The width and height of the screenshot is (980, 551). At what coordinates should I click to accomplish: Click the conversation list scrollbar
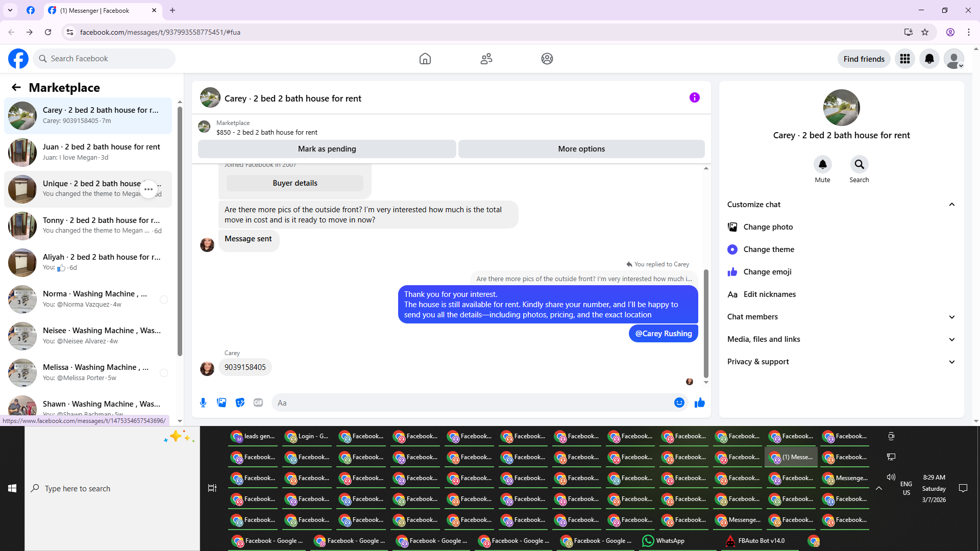[x=180, y=231]
